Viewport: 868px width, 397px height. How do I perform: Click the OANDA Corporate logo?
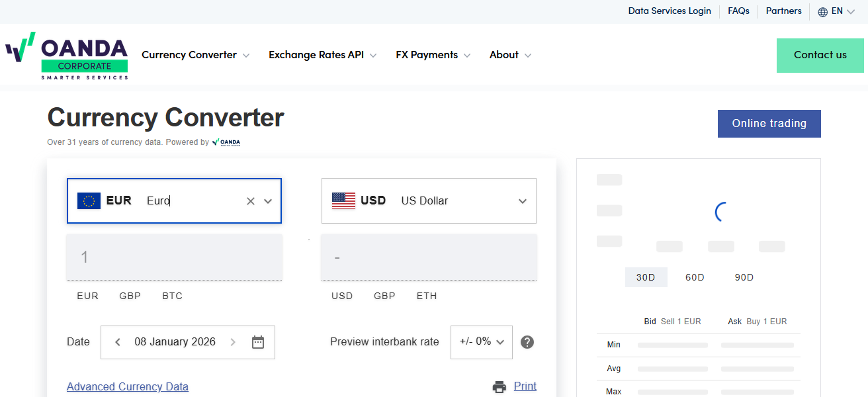pos(67,56)
